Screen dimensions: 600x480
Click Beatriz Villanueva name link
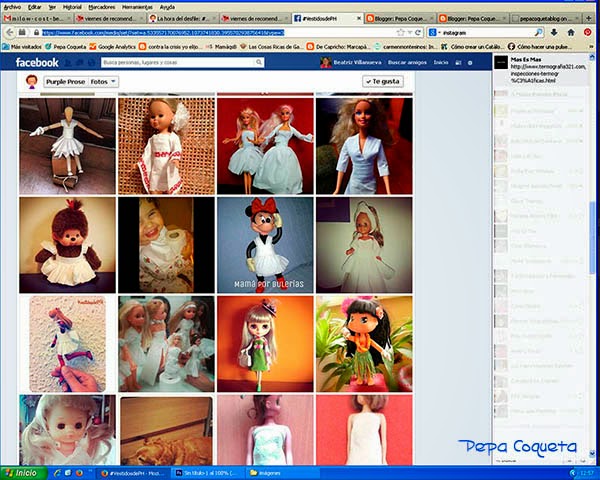click(x=357, y=62)
